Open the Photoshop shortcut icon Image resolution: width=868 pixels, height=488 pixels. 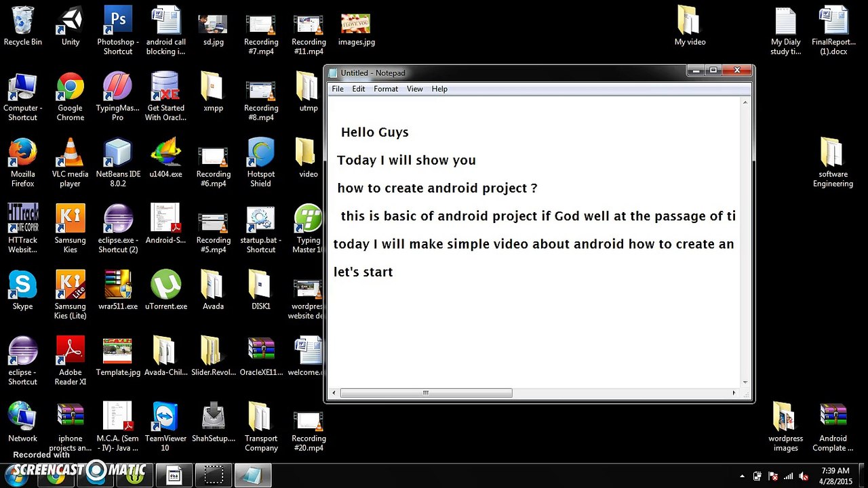coord(118,22)
